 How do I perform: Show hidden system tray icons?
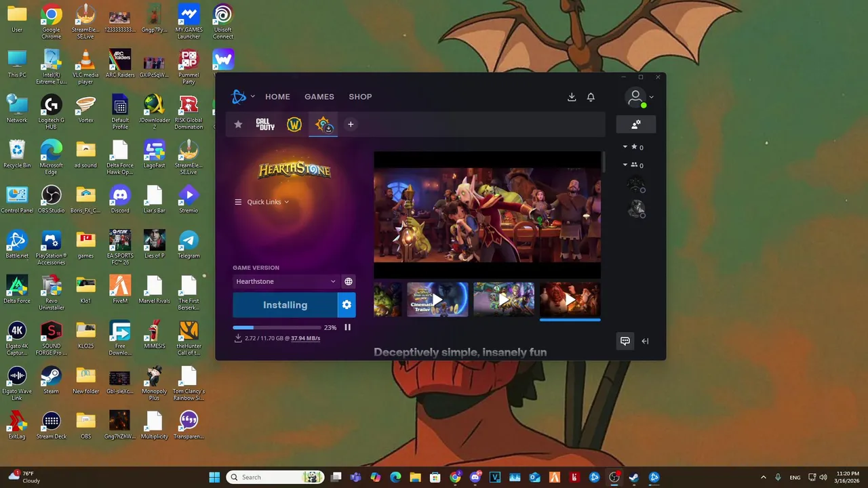click(x=763, y=477)
